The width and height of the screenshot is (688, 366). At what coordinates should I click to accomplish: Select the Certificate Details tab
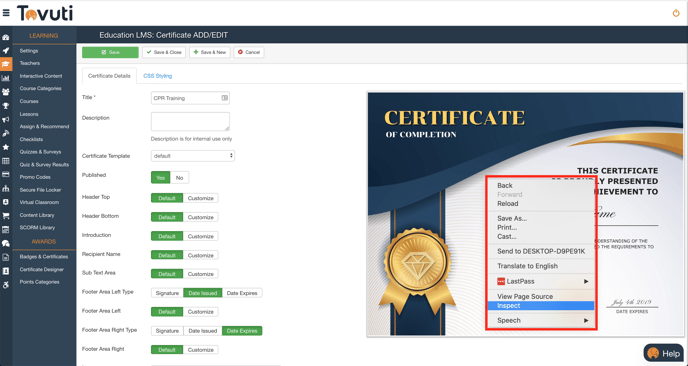coord(109,76)
